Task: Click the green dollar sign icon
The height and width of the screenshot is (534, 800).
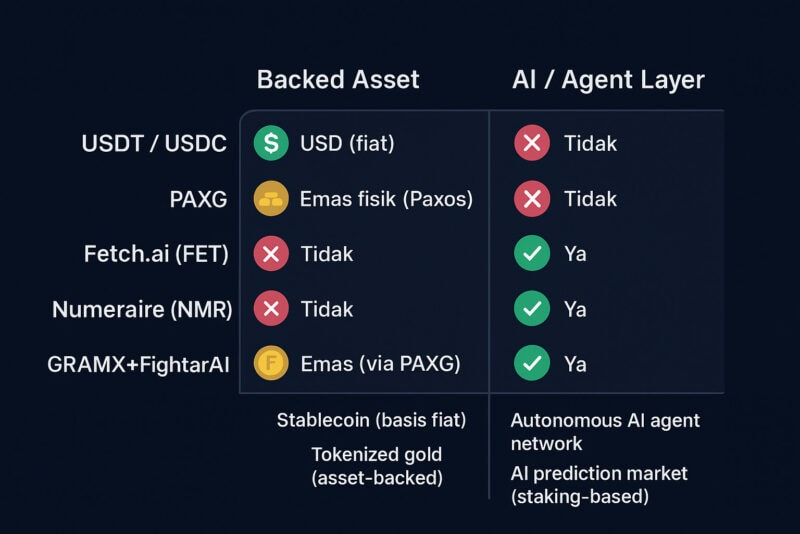Action: point(270,144)
